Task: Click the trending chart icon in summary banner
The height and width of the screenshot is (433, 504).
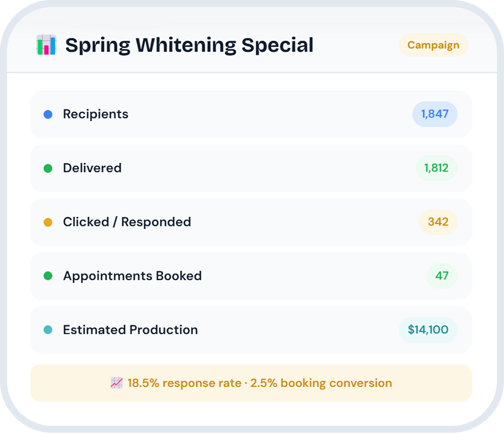Action: point(116,383)
